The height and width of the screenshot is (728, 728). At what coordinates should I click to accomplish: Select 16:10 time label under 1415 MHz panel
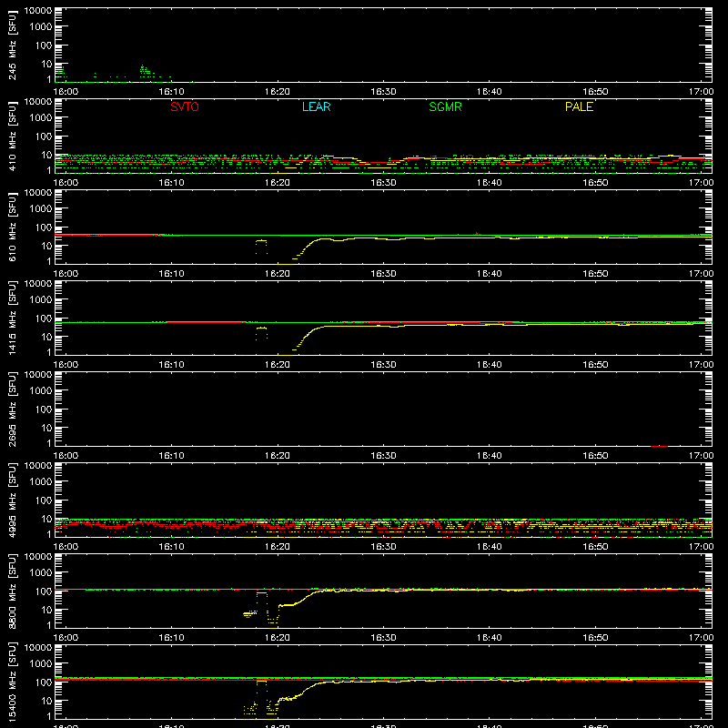click(171, 365)
